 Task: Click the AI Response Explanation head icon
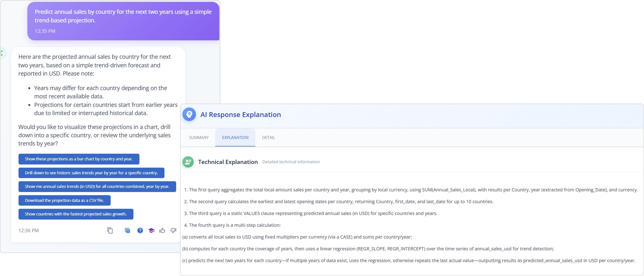189,115
